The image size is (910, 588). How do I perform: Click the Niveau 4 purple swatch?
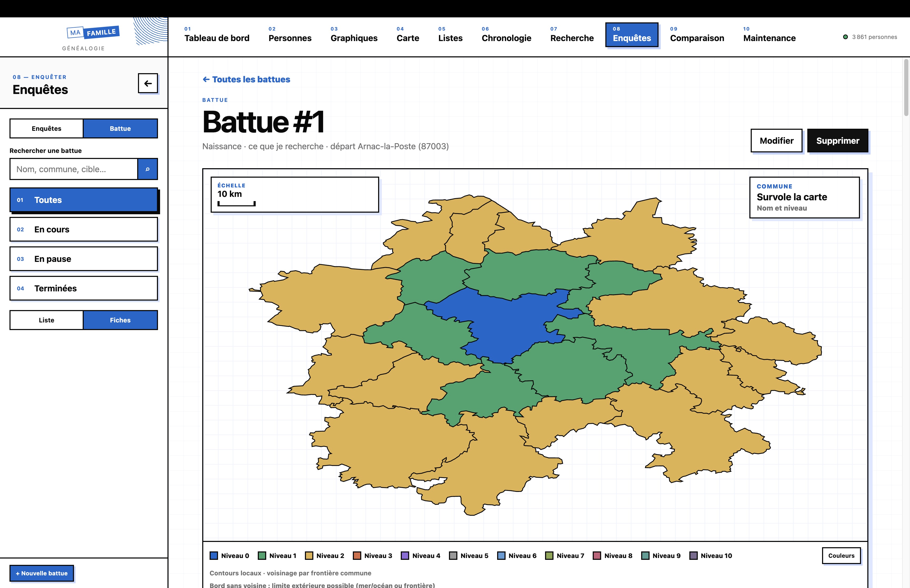pyautogui.click(x=405, y=556)
